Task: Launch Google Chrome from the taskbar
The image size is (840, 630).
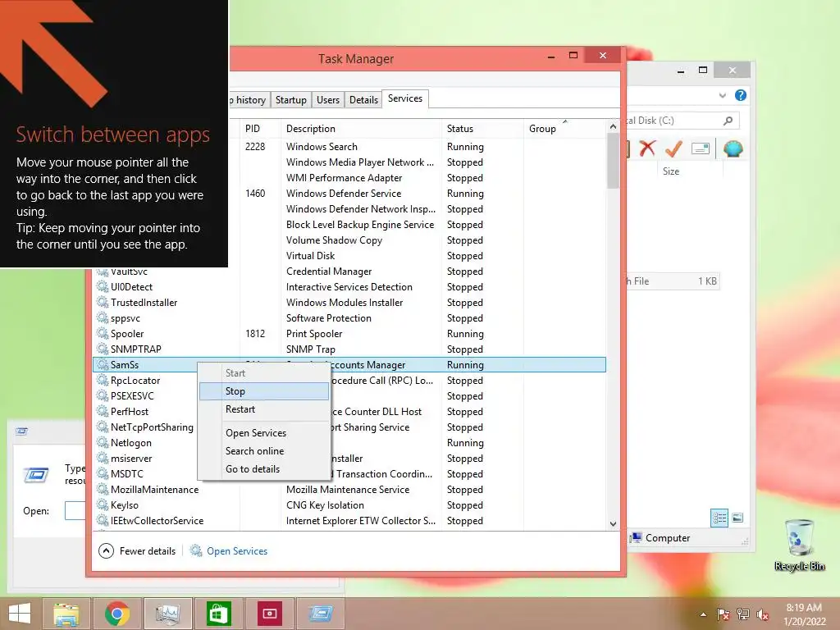Action: 117,614
